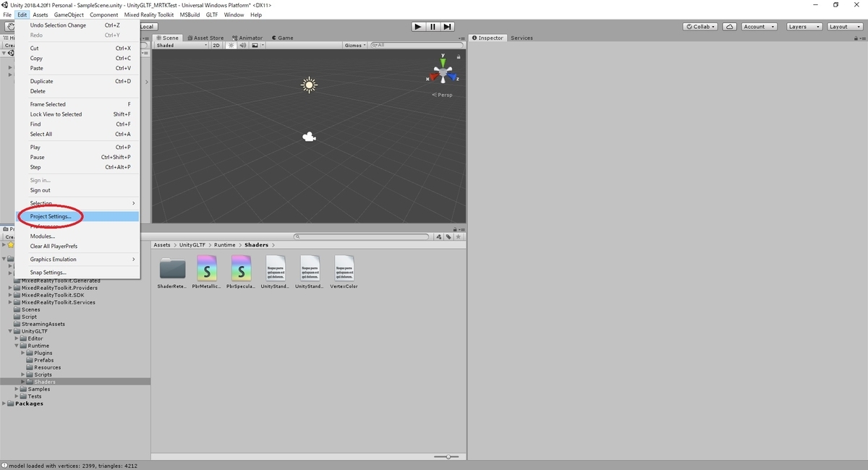Select the Inspector tab
The width and height of the screenshot is (868, 470).
tap(488, 38)
